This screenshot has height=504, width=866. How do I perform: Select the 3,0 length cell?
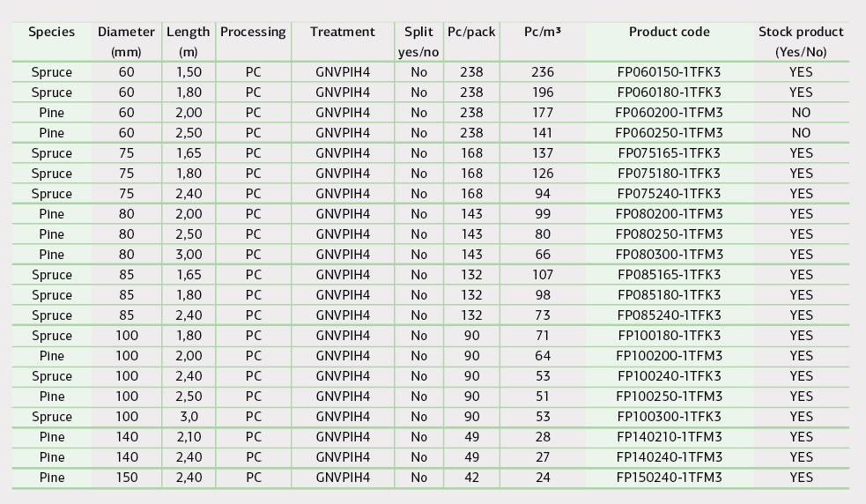pos(189,417)
